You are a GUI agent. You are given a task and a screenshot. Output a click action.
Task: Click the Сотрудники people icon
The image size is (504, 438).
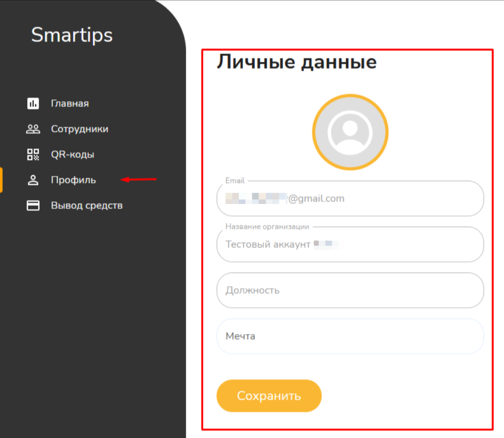click(x=33, y=129)
